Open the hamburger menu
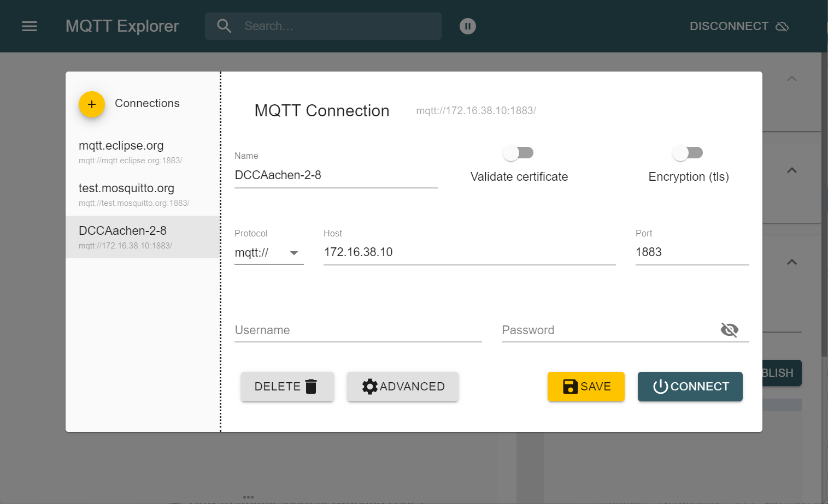Viewport: 828px width, 504px height. (30, 26)
